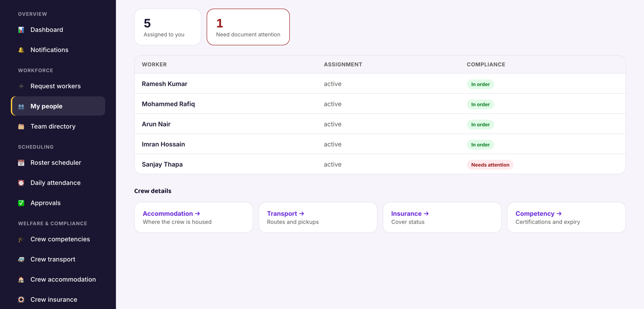
Task: Click worker name Mohammed Rafiq
Action: tap(168, 104)
